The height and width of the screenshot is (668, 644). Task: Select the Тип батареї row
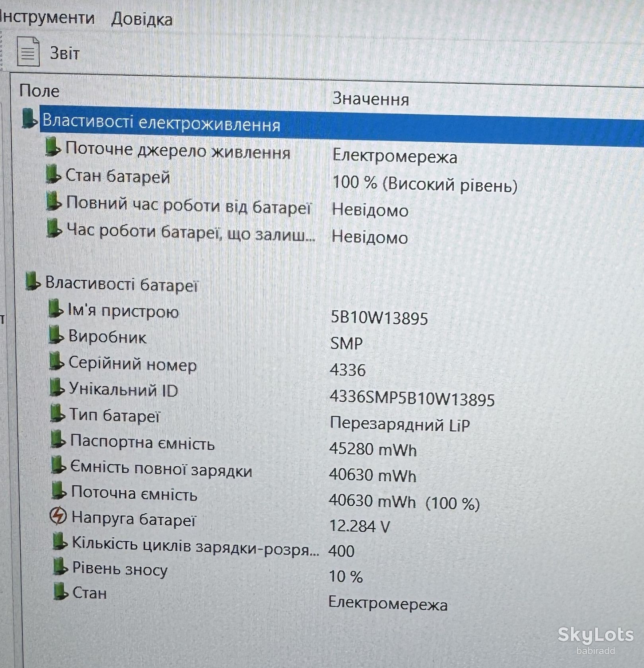click(x=115, y=416)
